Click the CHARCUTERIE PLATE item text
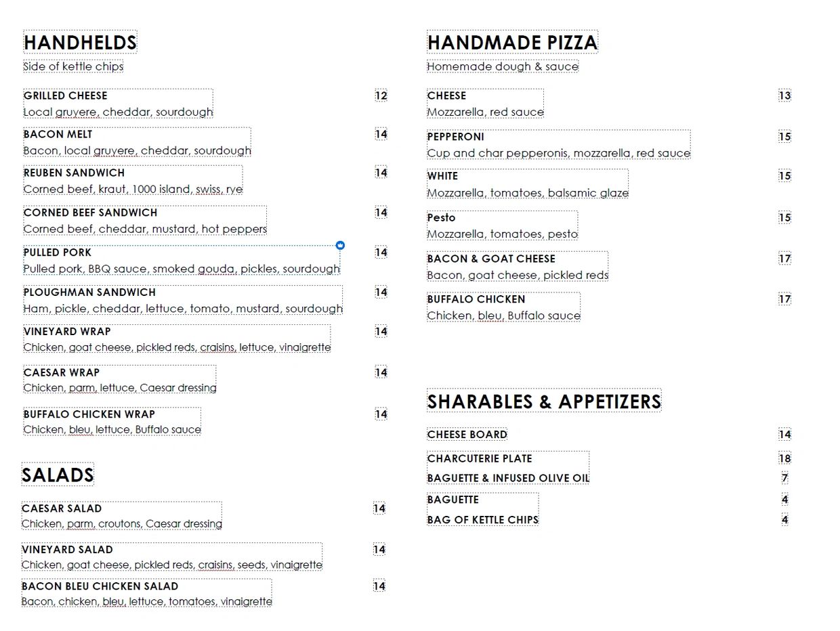The width and height of the screenshot is (840, 631). coord(480,458)
